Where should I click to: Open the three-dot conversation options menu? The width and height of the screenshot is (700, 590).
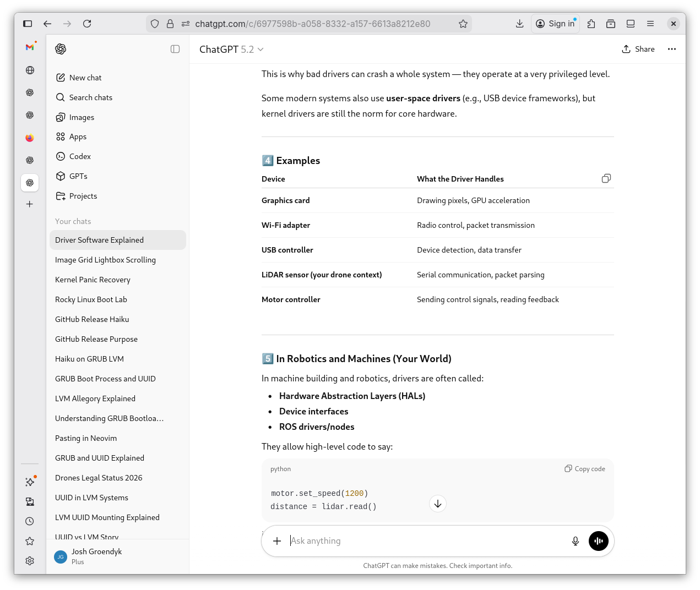coord(671,49)
